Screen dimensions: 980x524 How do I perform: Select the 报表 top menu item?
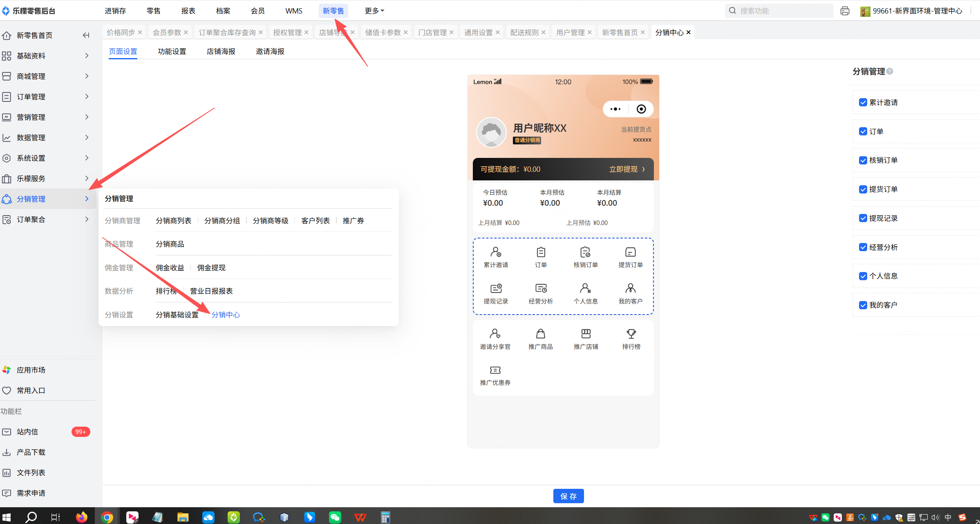tap(188, 11)
